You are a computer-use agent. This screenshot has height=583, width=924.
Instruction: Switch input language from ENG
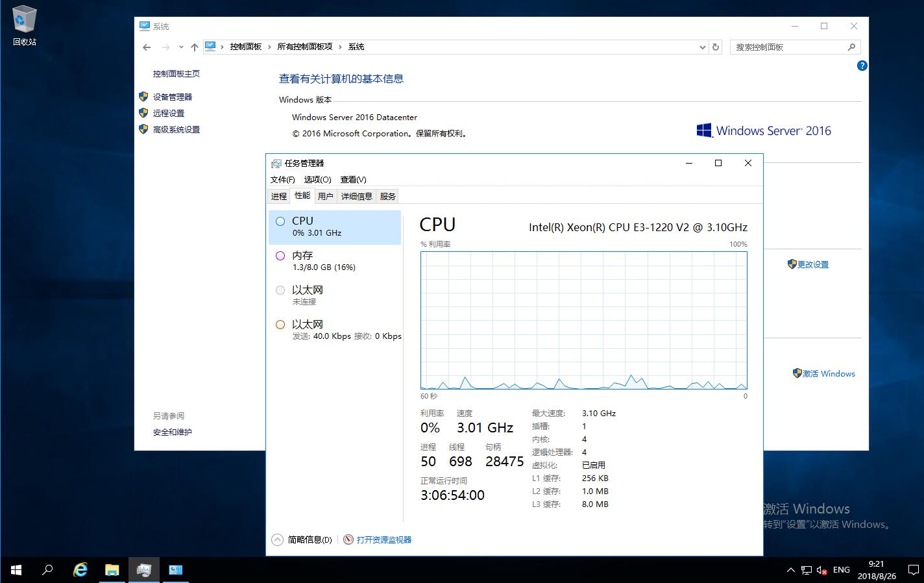(x=842, y=570)
